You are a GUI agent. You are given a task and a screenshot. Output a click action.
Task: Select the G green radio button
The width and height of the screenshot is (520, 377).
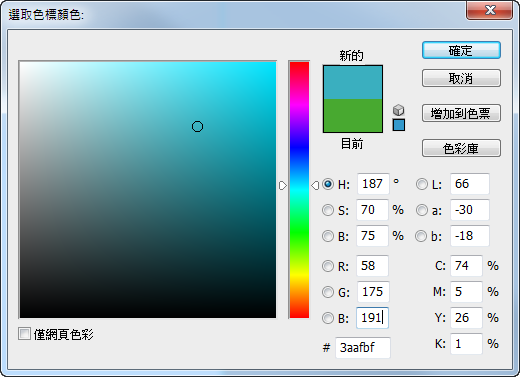(x=328, y=292)
